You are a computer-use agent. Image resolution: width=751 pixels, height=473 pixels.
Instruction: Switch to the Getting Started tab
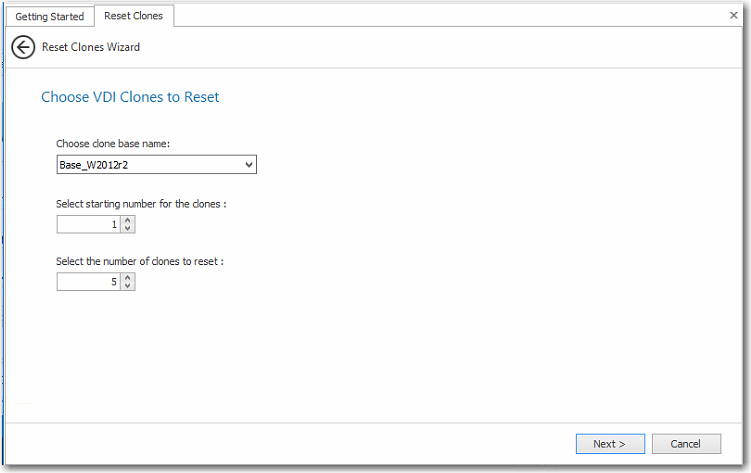click(50, 16)
